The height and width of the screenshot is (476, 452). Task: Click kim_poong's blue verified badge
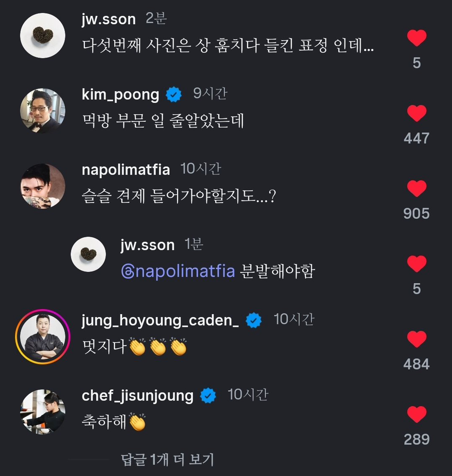point(173,94)
